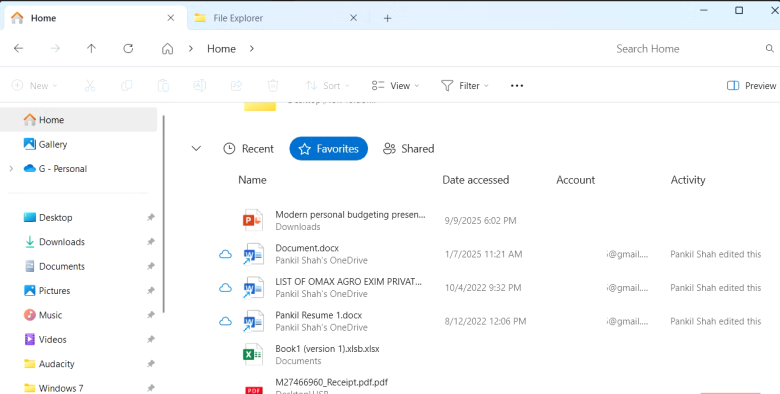Click the Rename icon in toolbar
The height and width of the screenshot is (394, 780).
click(199, 86)
